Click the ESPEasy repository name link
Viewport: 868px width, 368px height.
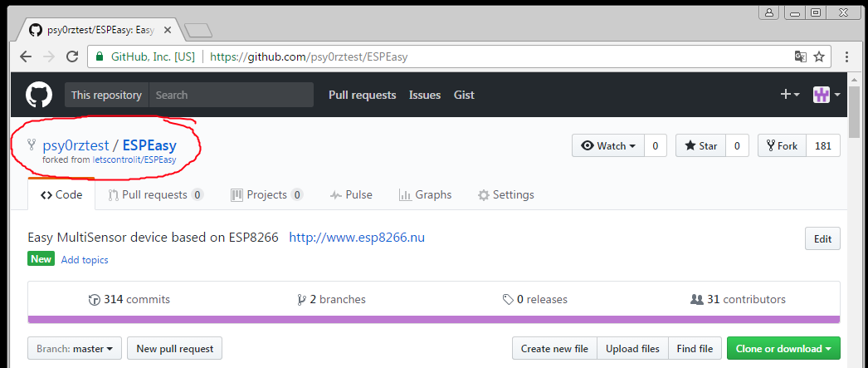[x=149, y=145]
